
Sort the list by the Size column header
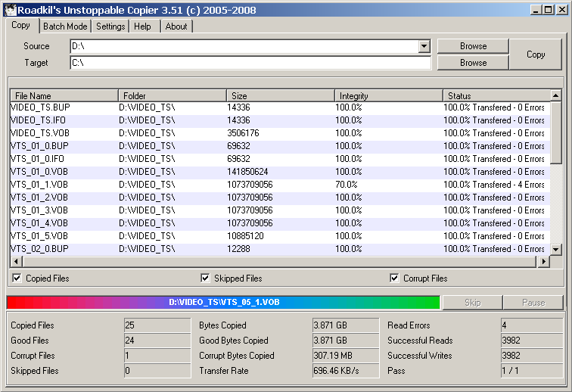tap(280, 95)
